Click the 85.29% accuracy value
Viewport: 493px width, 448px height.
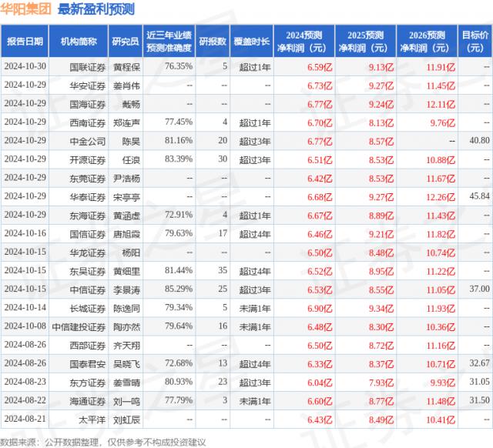(178, 289)
